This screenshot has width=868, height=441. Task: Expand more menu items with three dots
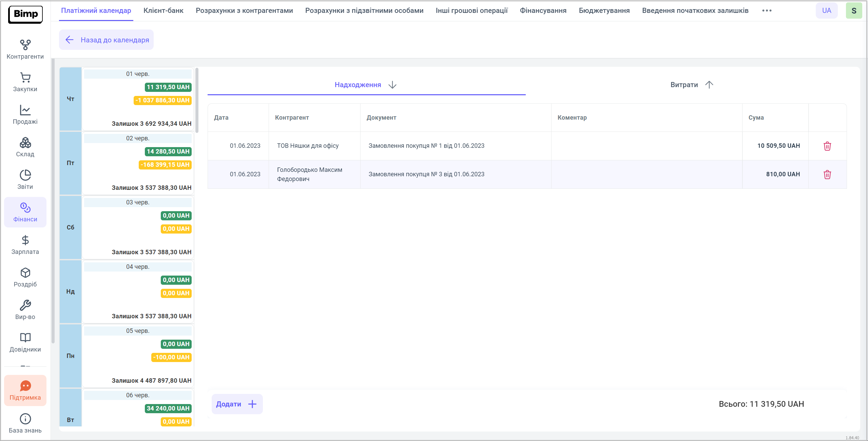767,11
